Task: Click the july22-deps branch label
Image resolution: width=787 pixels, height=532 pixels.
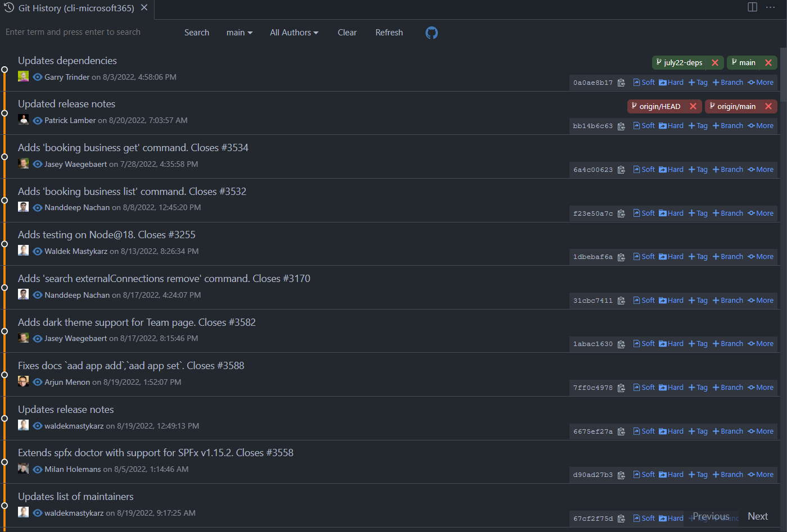Action: pos(683,63)
